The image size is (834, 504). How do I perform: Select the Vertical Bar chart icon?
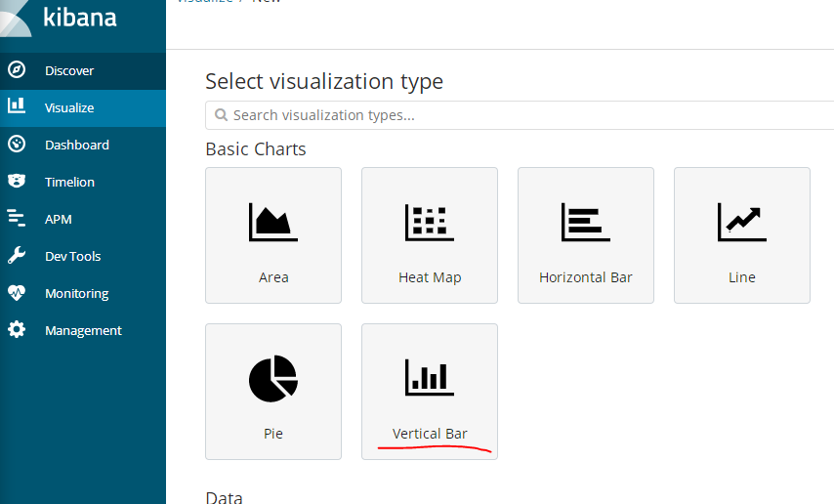[430, 377]
